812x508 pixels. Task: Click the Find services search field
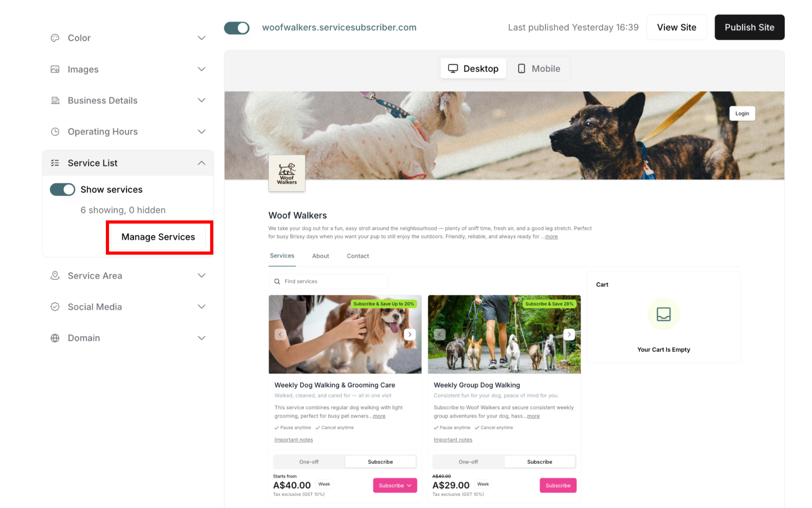329,281
